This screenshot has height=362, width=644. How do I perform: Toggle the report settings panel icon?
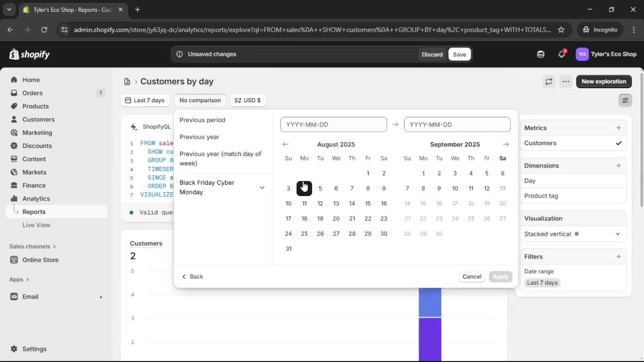625,100
